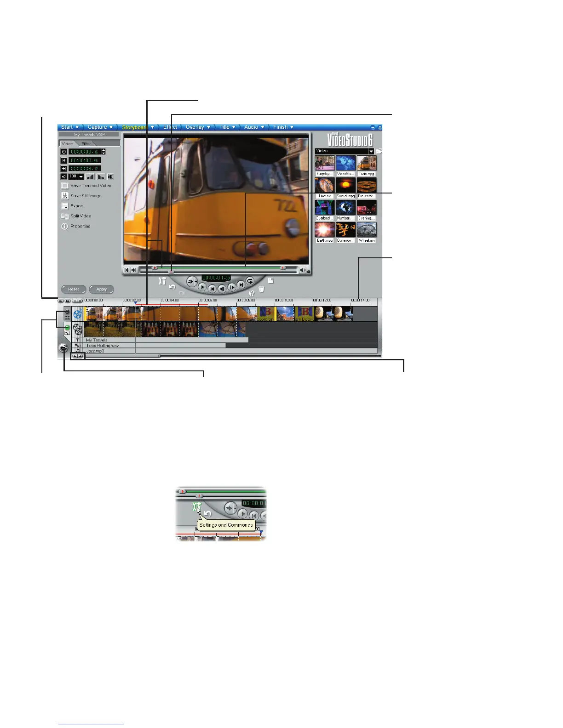The height and width of the screenshot is (728, 563).
Task: Click the Save Trimmed Video icon
Action: click(65, 186)
